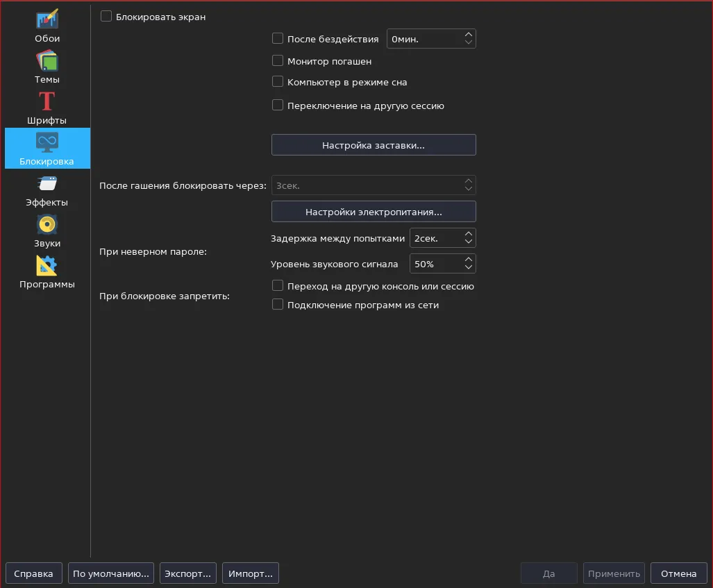Increase Задержка между попытками value
Image resolution: width=713 pixels, height=588 pixels.
[x=469, y=234]
